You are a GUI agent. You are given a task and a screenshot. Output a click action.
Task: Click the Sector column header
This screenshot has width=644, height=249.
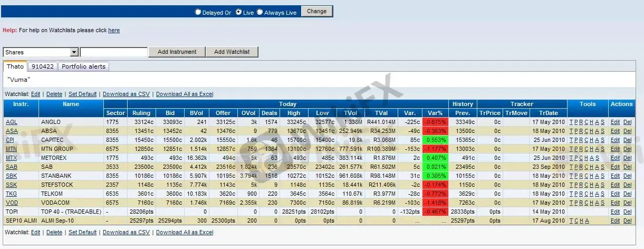coord(115,113)
